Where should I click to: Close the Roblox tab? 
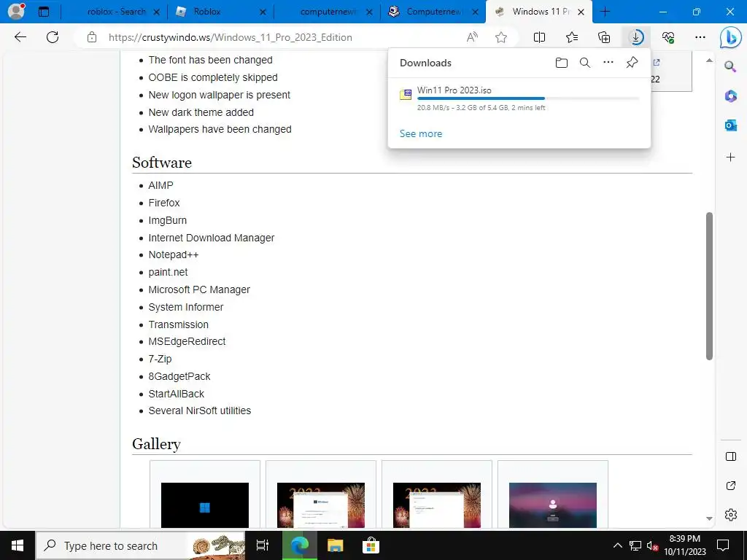[x=263, y=12]
